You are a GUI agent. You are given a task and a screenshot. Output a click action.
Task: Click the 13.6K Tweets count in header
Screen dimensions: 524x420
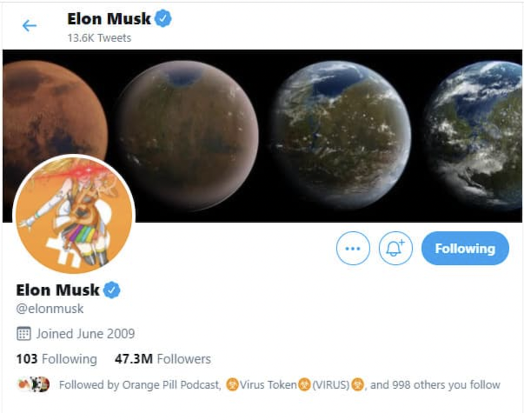click(x=99, y=38)
